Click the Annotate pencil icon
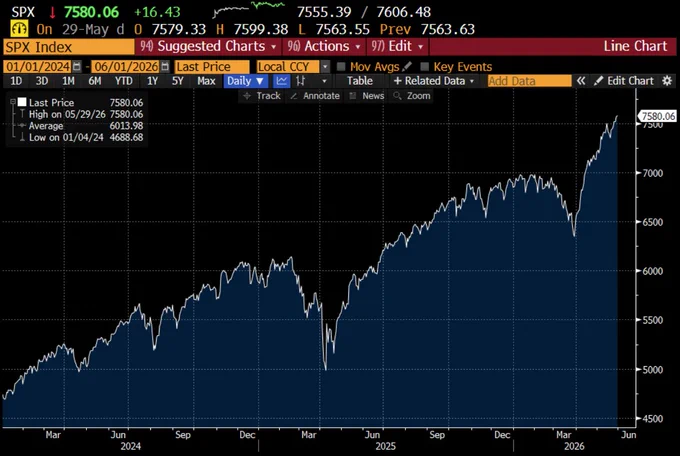This screenshot has height=456, width=680. click(294, 96)
